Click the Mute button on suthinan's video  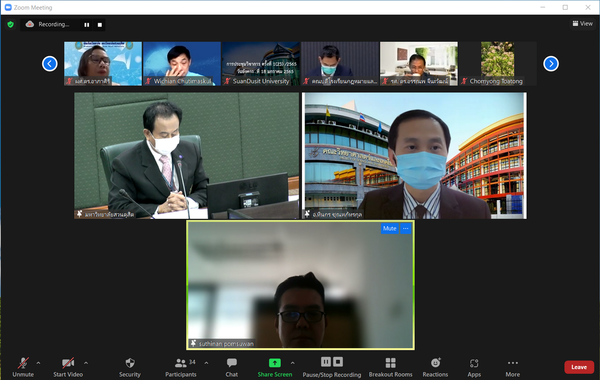click(x=390, y=228)
